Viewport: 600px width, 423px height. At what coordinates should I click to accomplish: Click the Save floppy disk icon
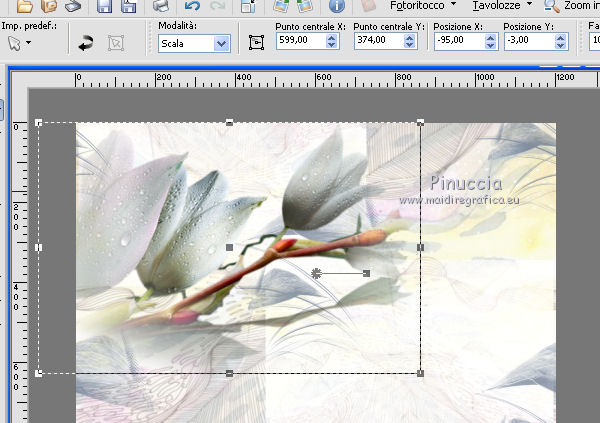(104, 6)
